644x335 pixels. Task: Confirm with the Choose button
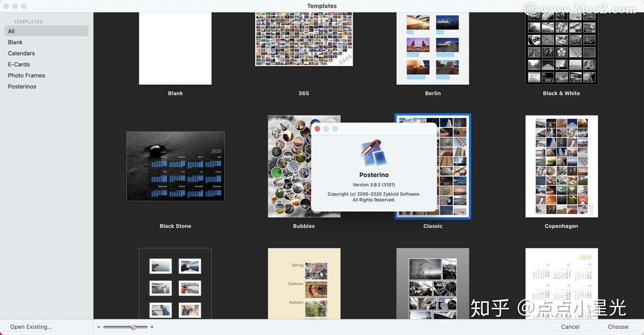point(618,327)
